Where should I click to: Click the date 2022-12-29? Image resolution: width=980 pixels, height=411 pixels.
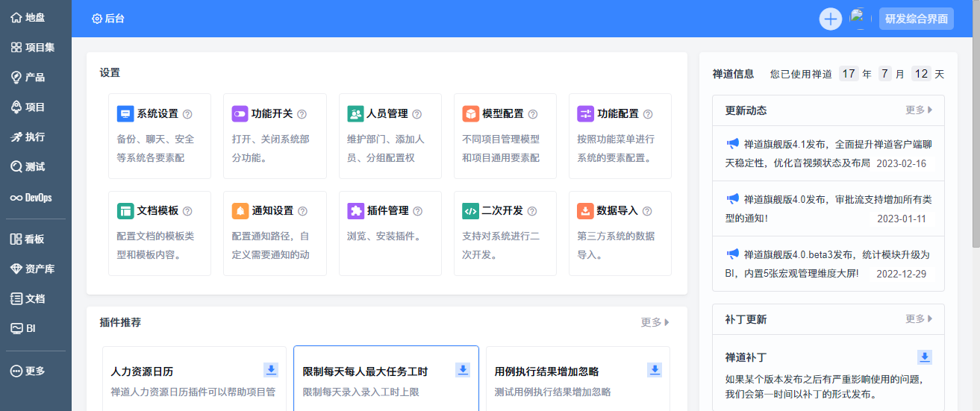coord(902,274)
